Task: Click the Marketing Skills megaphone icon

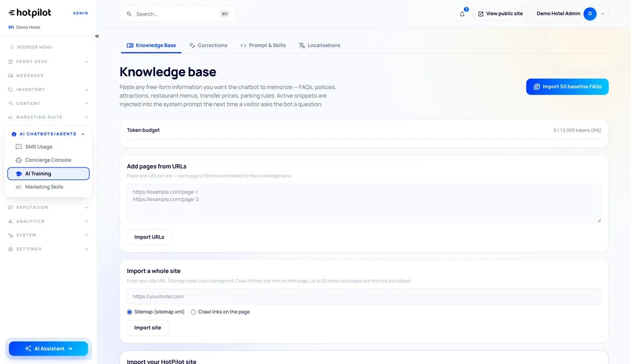Action: click(x=19, y=187)
